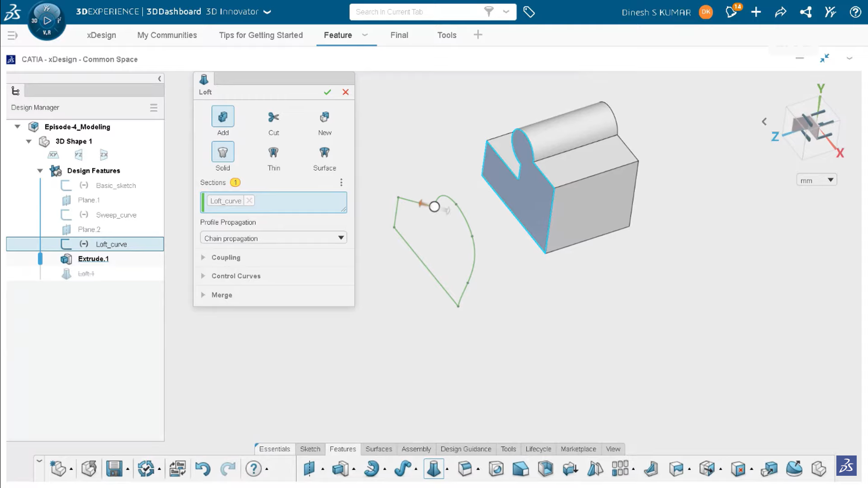Viewport: 868px width, 488px height.
Task: Open the My Communities tab
Action: pyautogui.click(x=167, y=35)
